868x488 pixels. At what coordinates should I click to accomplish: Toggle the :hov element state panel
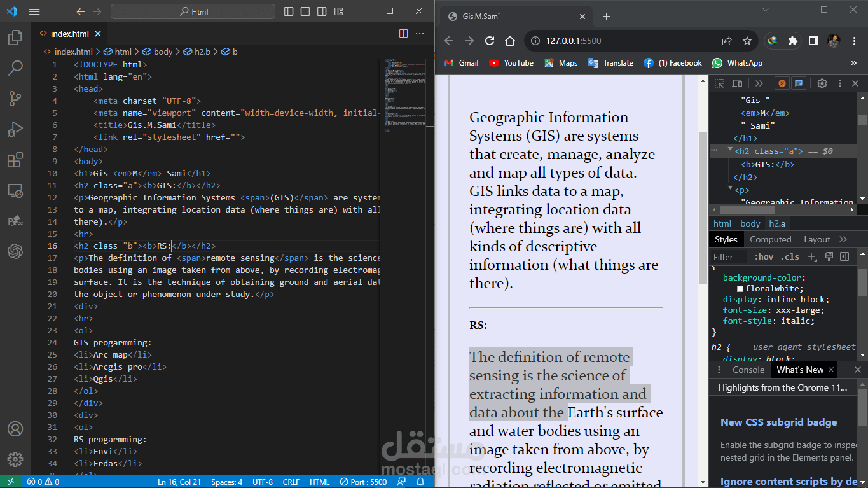click(x=764, y=257)
